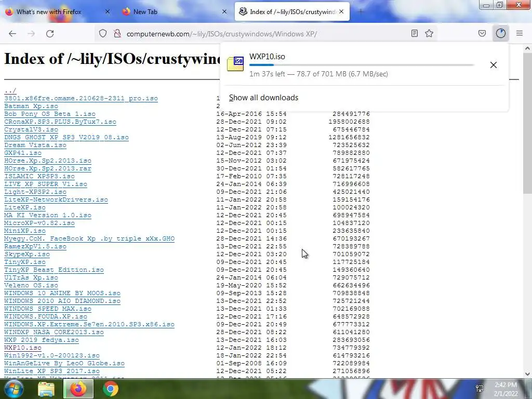Download Batman Xp.iso

click(31, 106)
